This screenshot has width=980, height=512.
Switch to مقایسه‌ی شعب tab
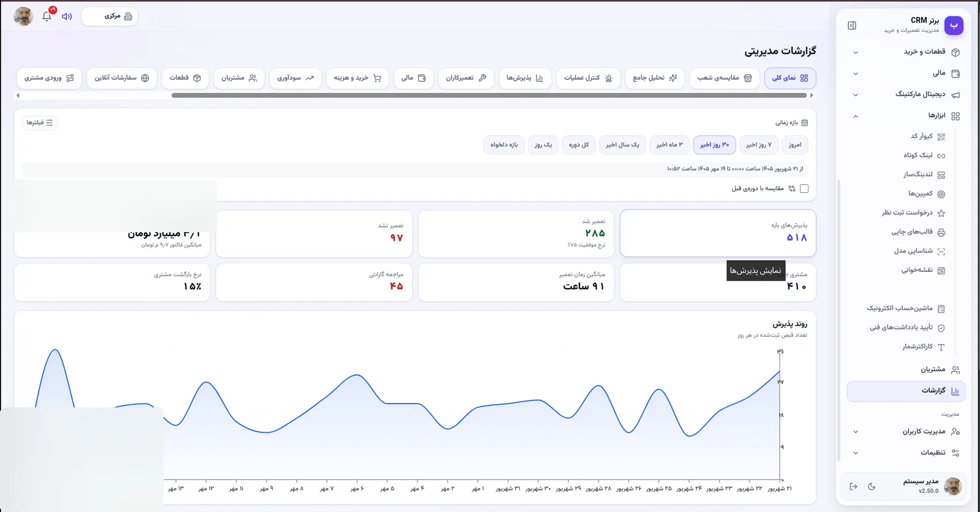[725, 78]
